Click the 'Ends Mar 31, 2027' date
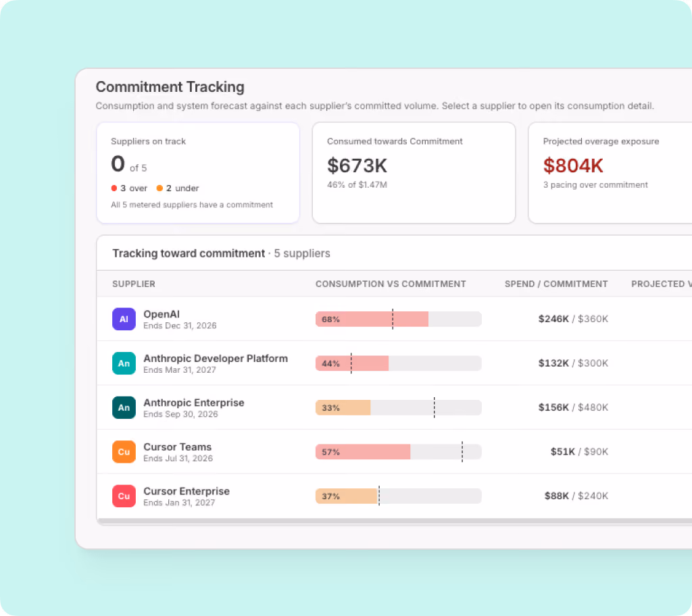Image resolution: width=692 pixels, height=616 pixels. pos(180,369)
